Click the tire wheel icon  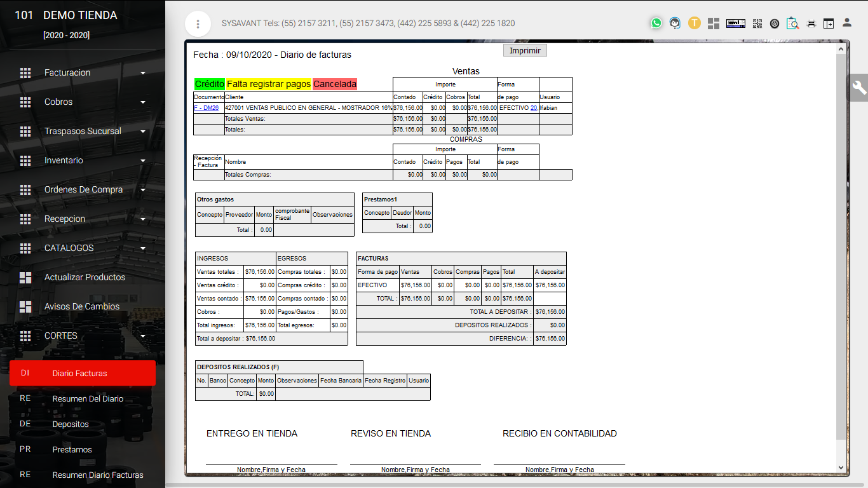(775, 24)
